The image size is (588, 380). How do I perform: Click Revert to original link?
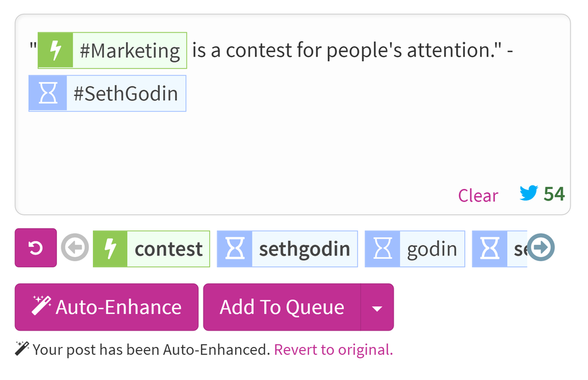pos(333,349)
